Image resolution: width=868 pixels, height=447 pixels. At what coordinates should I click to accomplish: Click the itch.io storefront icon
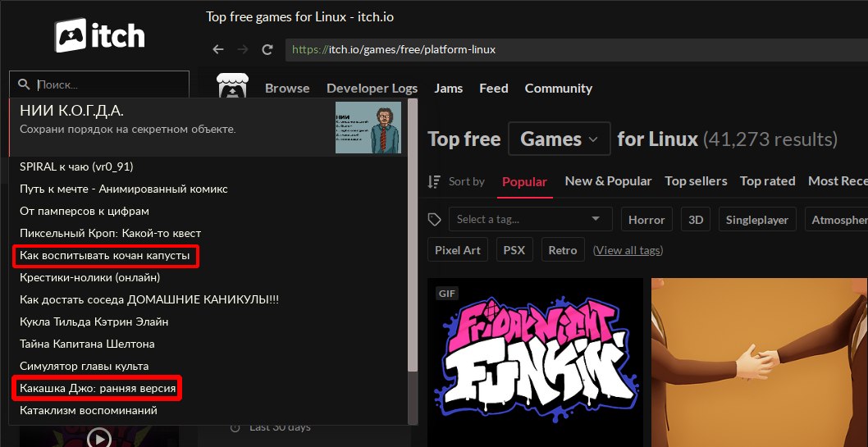232,88
